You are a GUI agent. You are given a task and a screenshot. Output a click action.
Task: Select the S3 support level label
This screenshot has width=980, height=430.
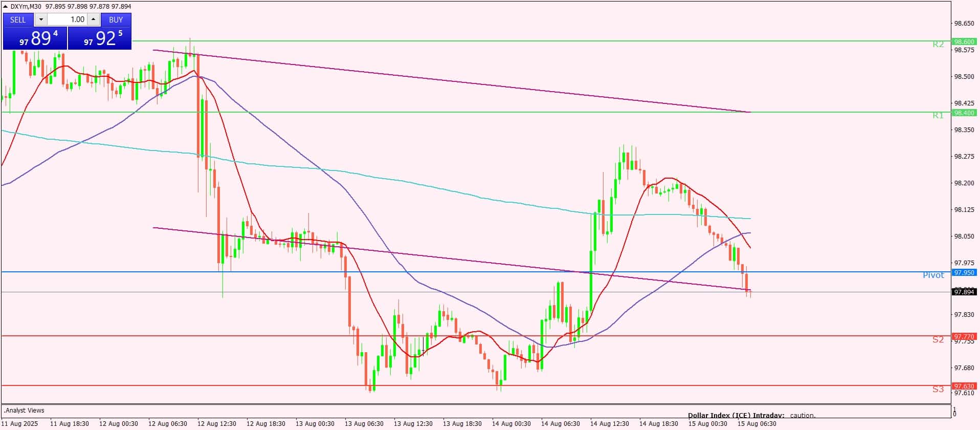tap(938, 389)
